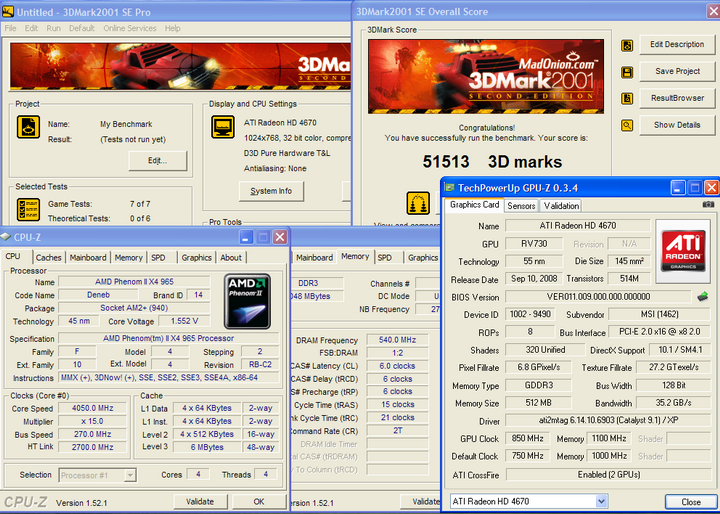Click the Driver version field in GPU-Z
Image resolution: width=720 pixels, height=514 pixels.
point(608,420)
